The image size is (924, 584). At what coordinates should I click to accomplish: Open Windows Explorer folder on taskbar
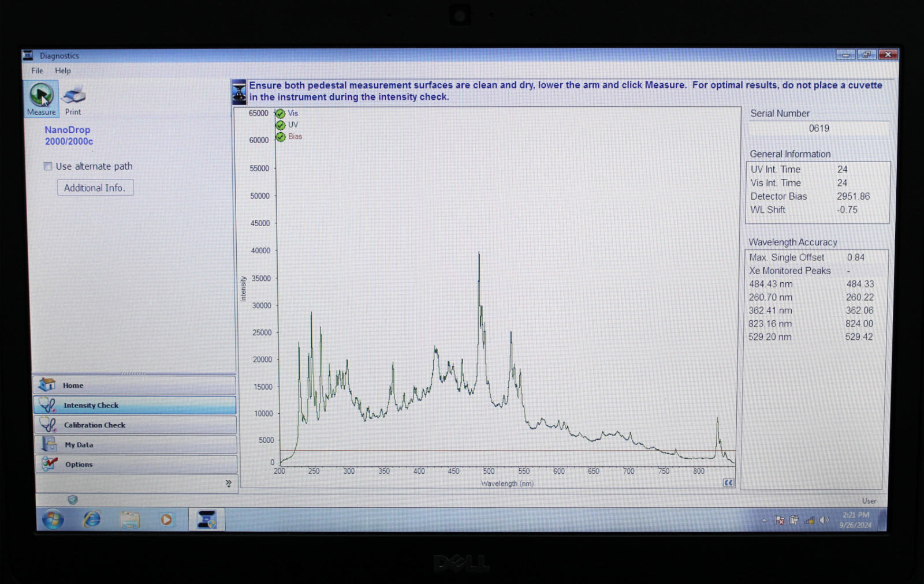coord(130,520)
